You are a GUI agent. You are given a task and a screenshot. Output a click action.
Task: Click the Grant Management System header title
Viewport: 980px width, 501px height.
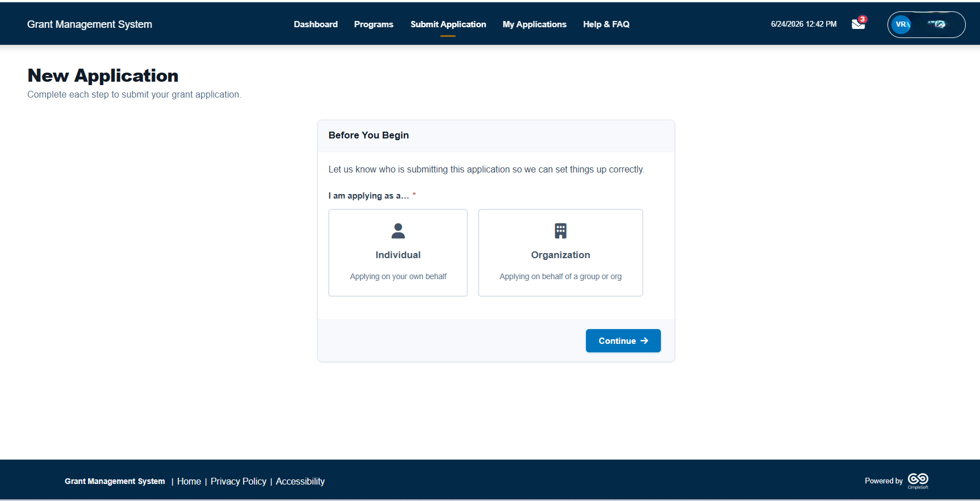click(x=90, y=24)
